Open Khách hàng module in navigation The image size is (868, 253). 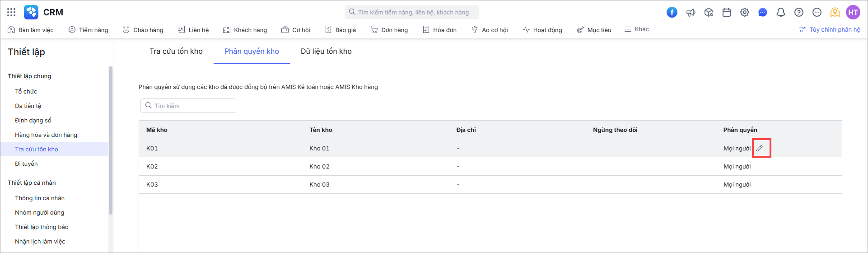[x=245, y=30]
